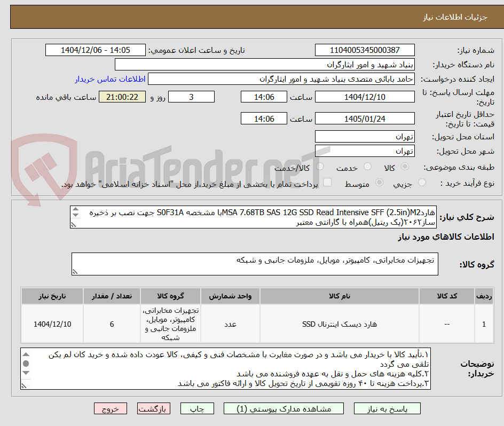504x426 pixels.
Task: Select the 'کالا/خدمت' radio button
Action: click(x=320, y=166)
